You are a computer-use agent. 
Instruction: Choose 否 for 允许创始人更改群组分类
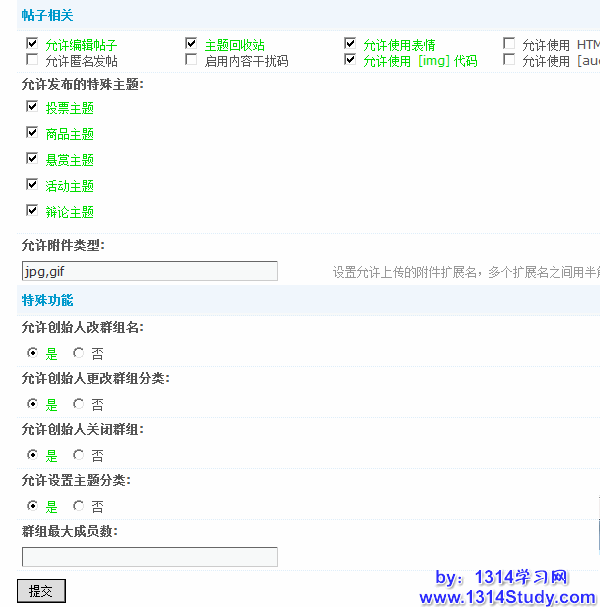pyautogui.click(x=78, y=404)
